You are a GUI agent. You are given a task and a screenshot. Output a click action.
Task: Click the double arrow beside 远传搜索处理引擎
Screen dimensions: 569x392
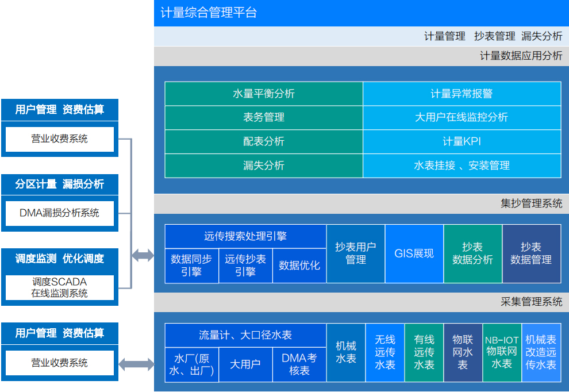143,255
